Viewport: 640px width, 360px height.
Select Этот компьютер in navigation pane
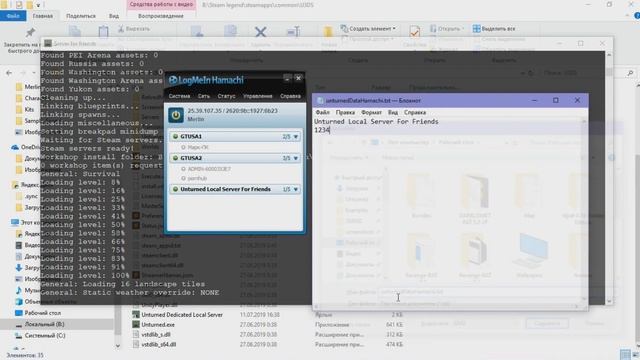[25, 222]
